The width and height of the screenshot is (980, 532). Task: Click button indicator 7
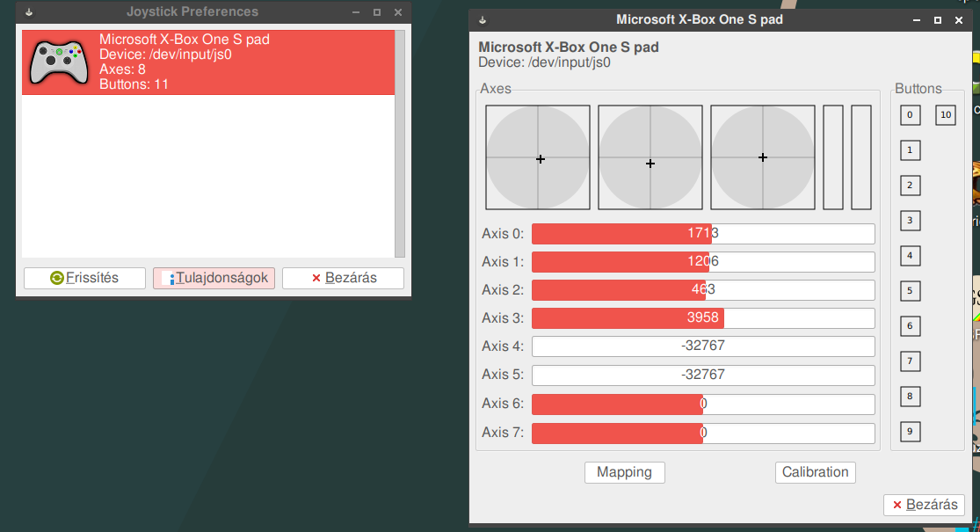[x=910, y=361]
